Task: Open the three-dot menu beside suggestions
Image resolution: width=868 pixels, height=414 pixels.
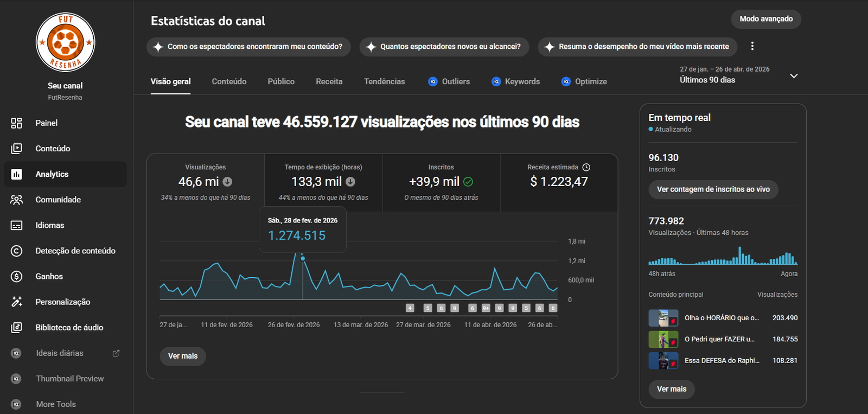Action: 752,46
